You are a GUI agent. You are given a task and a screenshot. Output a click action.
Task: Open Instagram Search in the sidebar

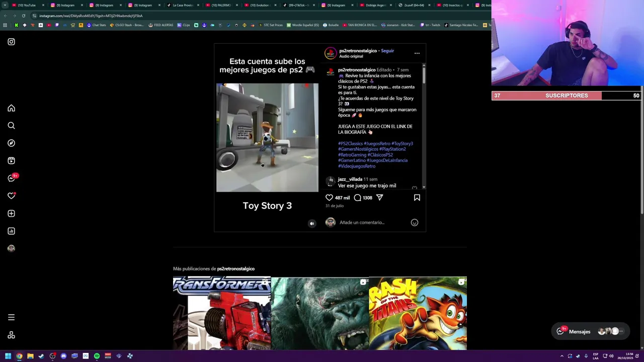pyautogui.click(x=11, y=126)
